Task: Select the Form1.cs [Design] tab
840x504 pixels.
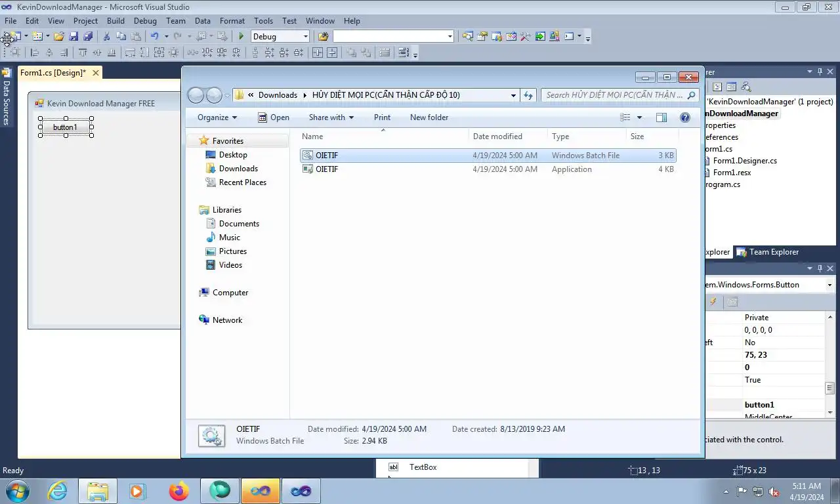Action: [x=52, y=73]
